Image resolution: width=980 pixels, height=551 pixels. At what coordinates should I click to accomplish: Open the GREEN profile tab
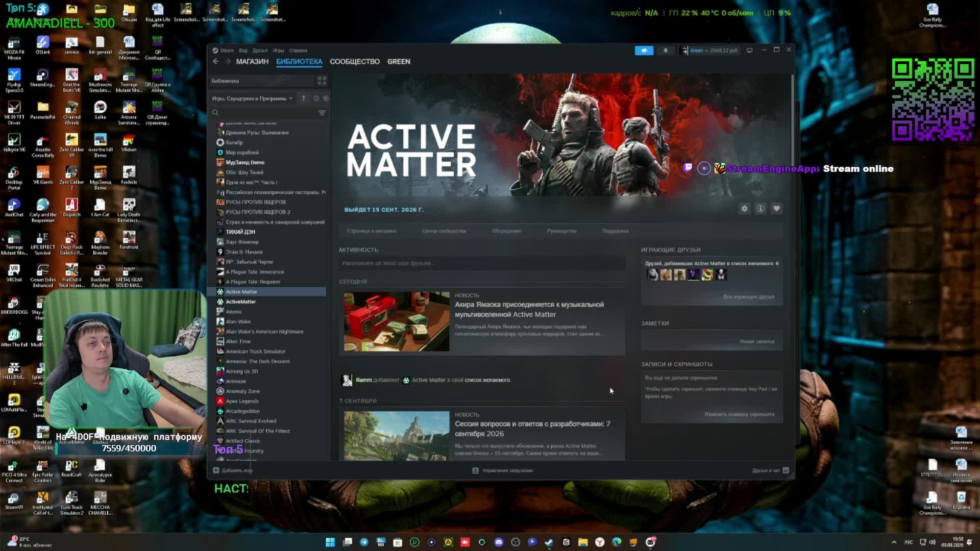(399, 62)
